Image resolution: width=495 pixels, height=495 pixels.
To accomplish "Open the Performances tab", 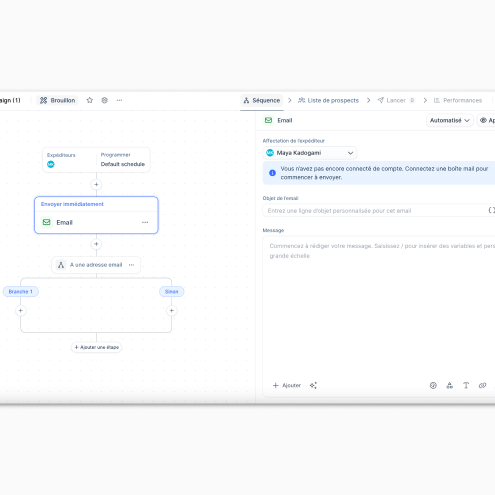I will 458,100.
